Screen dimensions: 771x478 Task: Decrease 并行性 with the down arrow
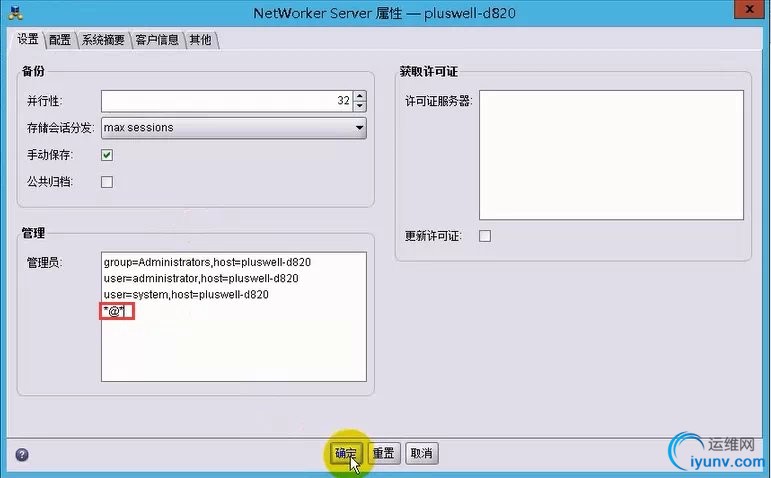pos(360,106)
